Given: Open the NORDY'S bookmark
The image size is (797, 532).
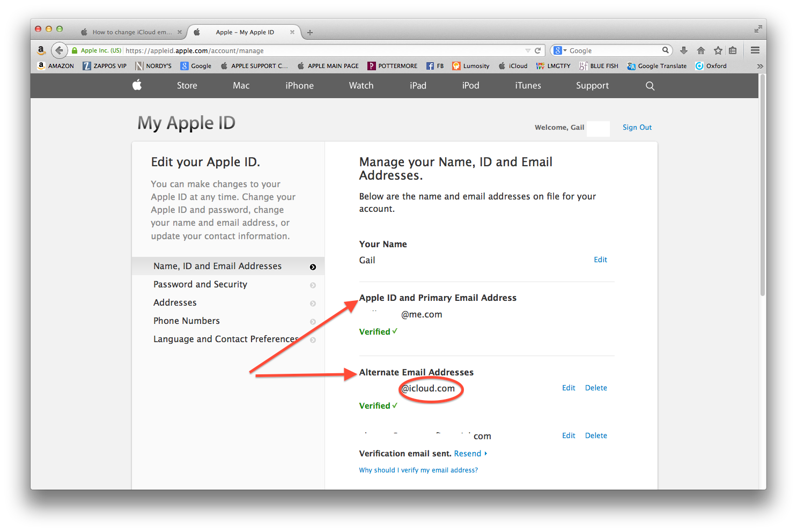Looking at the screenshot, I should pyautogui.click(x=153, y=66).
